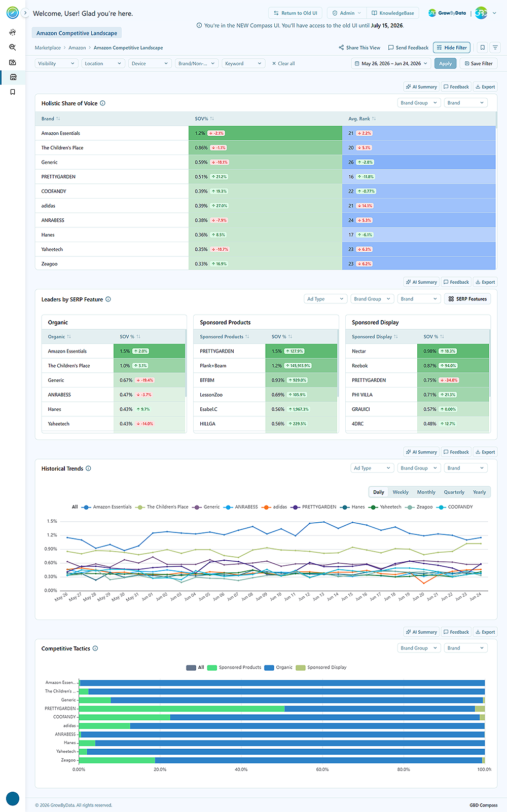Click the All label in the Historical Trends legend

point(75,507)
